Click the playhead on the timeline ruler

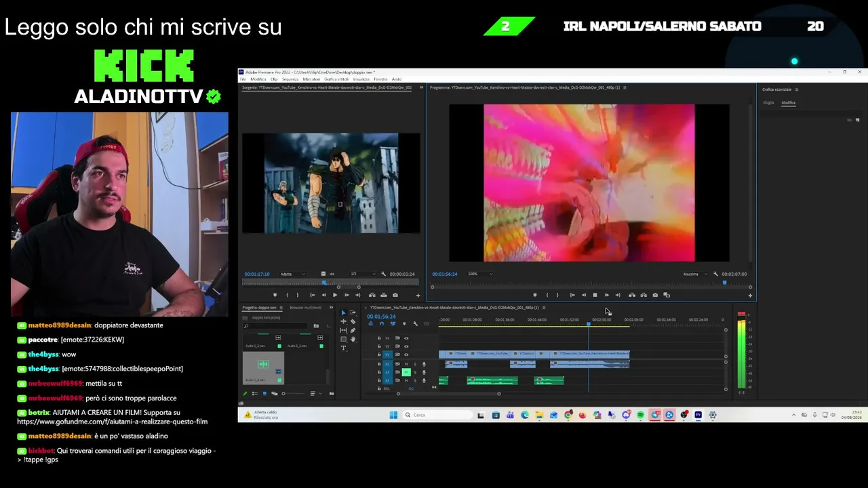pyautogui.click(x=588, y=323)
